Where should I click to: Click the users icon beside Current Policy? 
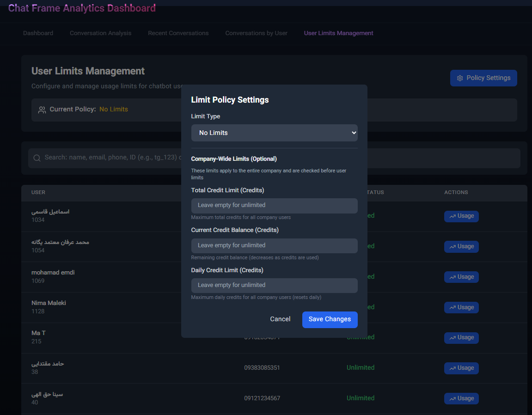tap(42, 110)
